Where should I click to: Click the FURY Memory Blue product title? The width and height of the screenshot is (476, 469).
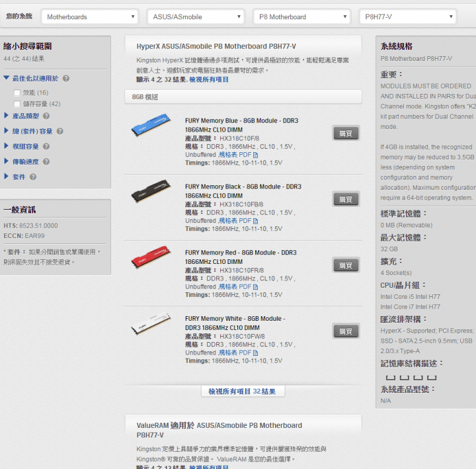tap(242, 125)
